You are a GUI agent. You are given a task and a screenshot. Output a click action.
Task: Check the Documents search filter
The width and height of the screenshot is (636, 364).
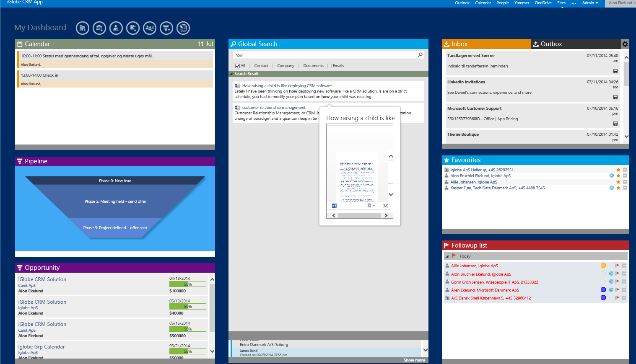pyautogui.click(x=300, y=66)
